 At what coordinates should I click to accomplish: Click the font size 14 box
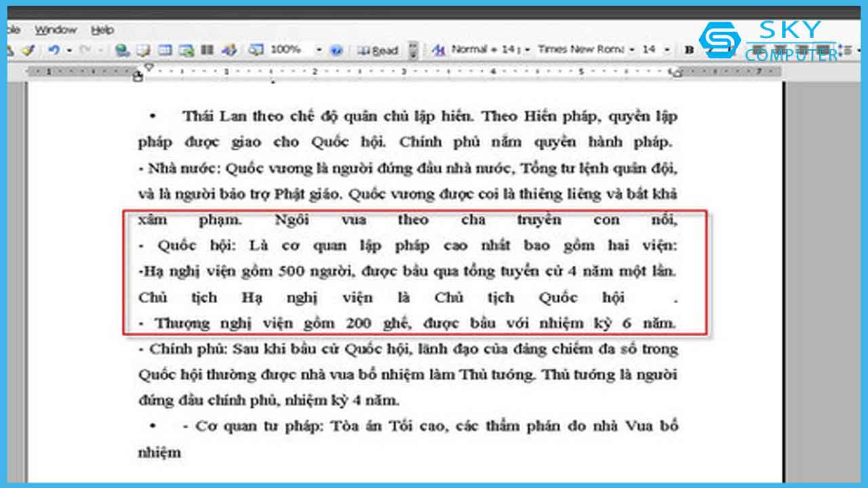pos(649,49)
